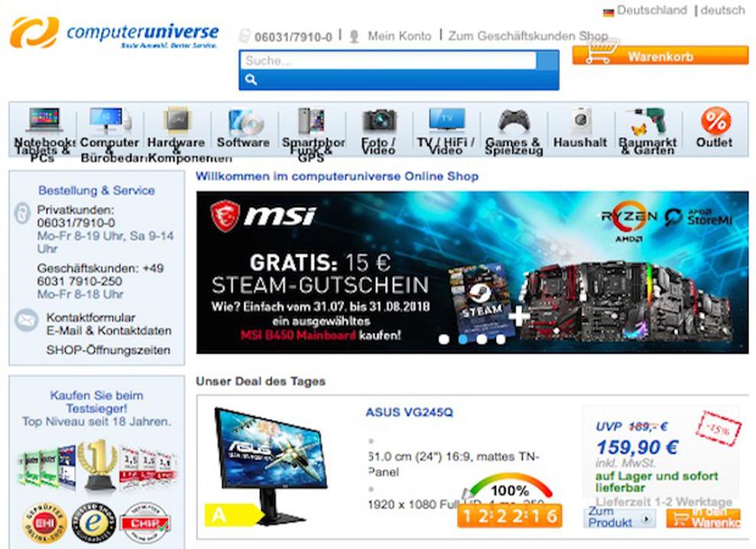Open the Outlet menu label
This screenshot has height=549, width=756.
[714, 143]
